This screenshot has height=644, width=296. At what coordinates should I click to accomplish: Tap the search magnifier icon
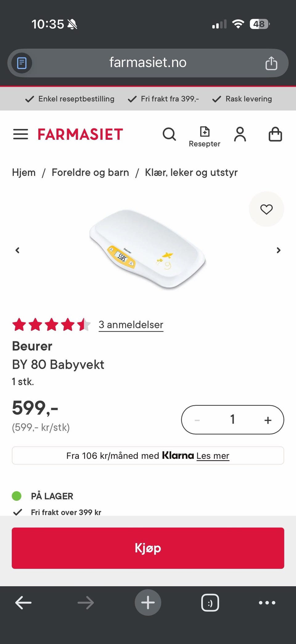pyautogui.click(x=169, y=134)
